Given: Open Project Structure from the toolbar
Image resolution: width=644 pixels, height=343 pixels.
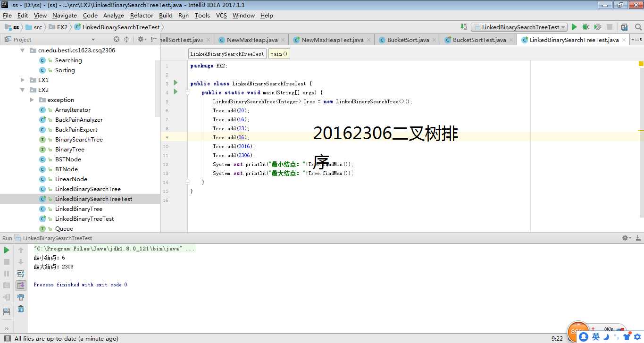Looking at the screenshot, I should (624, 27).
